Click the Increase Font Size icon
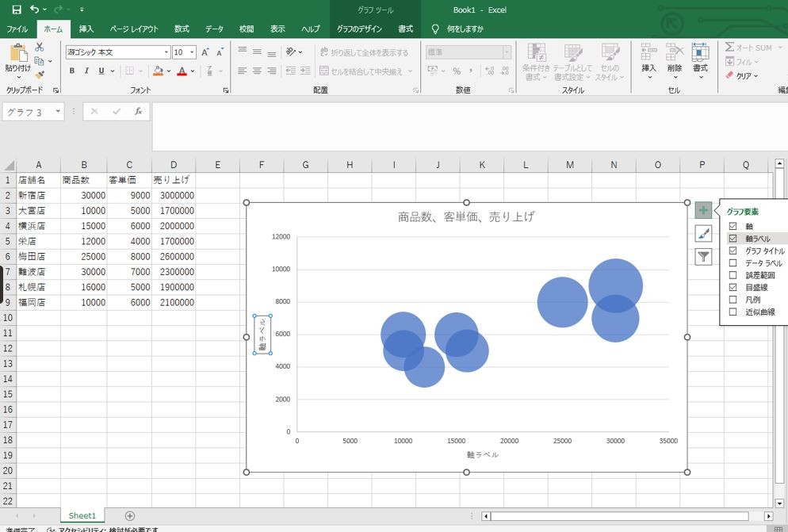This screenshot has width=788, height=532. coord(205,52)
